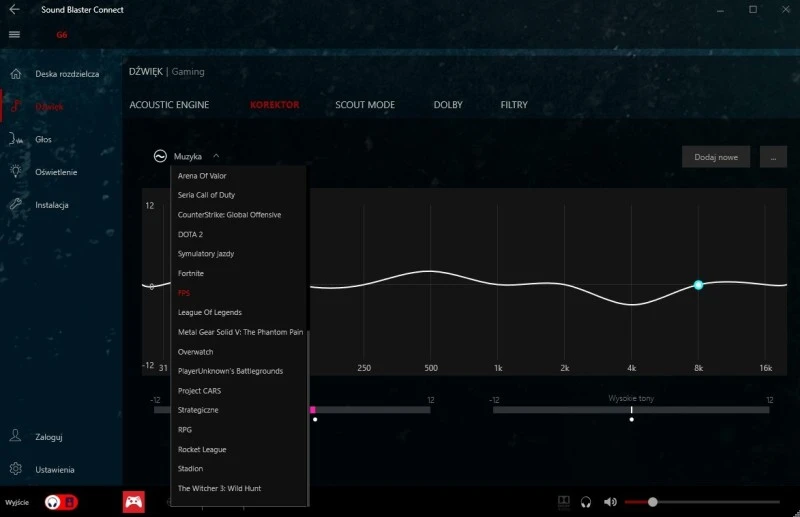Switch to ACOUSTIC ENGINE tab
Viewport: 800px width, 517px height.
169,105
